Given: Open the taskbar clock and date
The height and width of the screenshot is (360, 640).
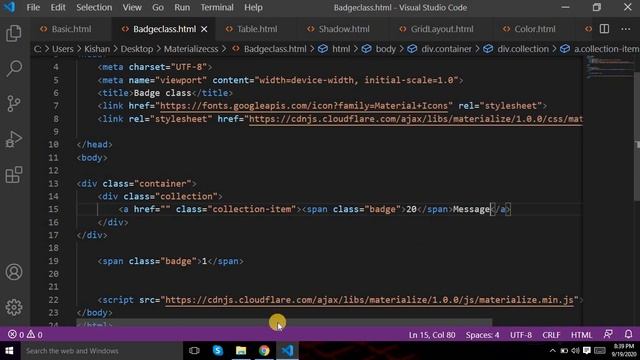Looking at the screenshot, I should pos(624,351).
